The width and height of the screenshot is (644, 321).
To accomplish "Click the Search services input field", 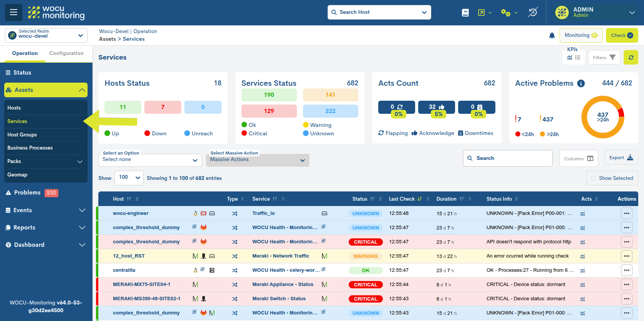I will (508, 158).
